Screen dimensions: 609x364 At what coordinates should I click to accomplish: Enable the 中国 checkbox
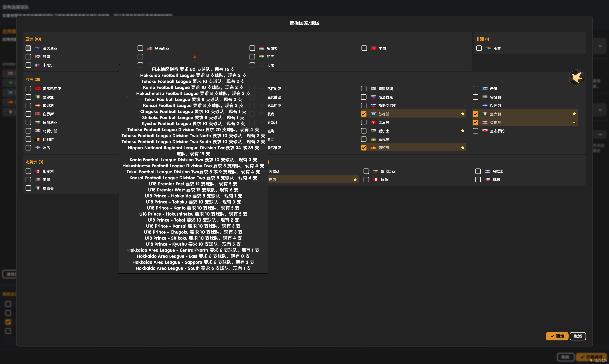tap(364, 48)
